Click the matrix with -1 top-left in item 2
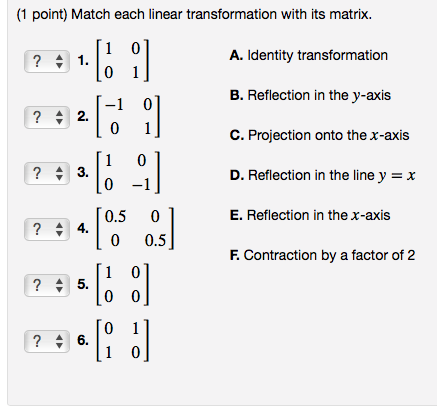Screen dimensions: 437x417 (128, 117)
